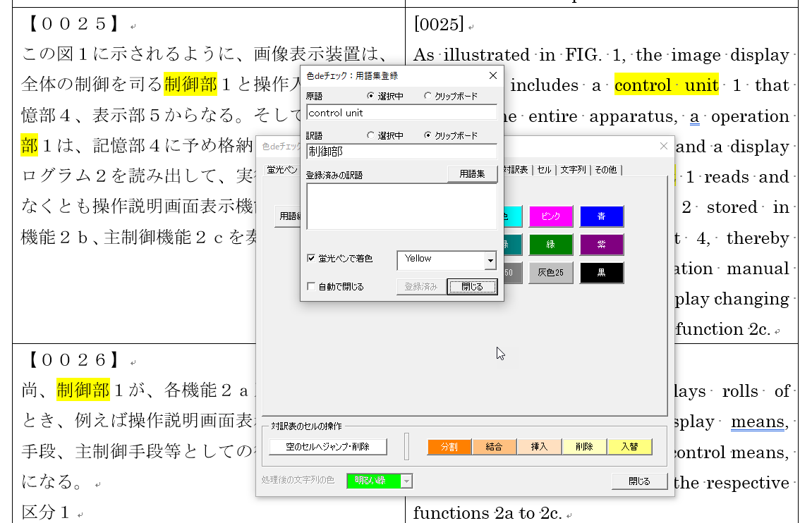Open the 文字列 tab
Viewport: 812px width, 523px height.
coord(573,170)
